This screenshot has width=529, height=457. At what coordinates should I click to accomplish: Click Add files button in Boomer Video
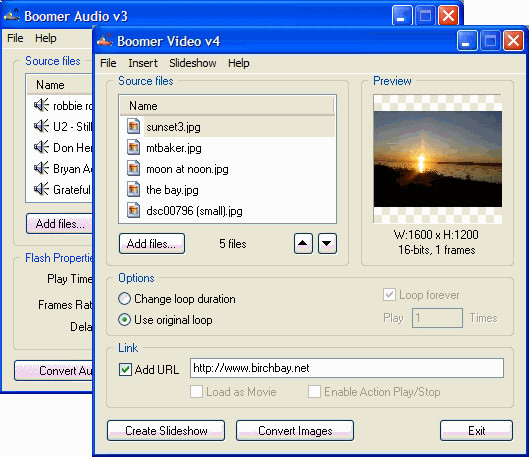pyautogui.click(x=152, y=244)
